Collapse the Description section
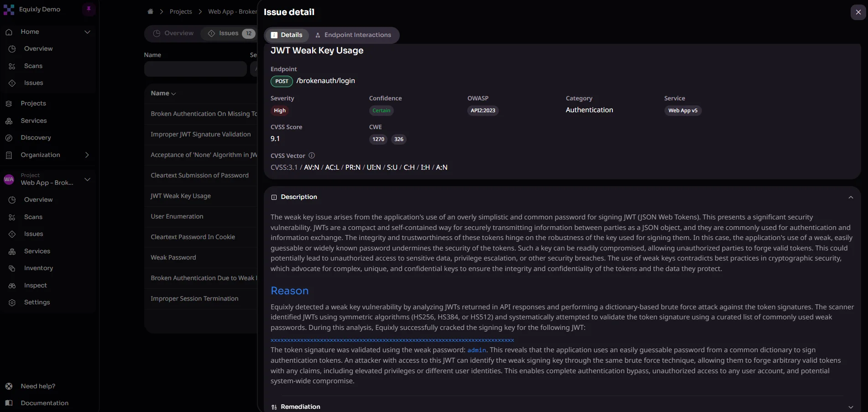 click(851, 198)
